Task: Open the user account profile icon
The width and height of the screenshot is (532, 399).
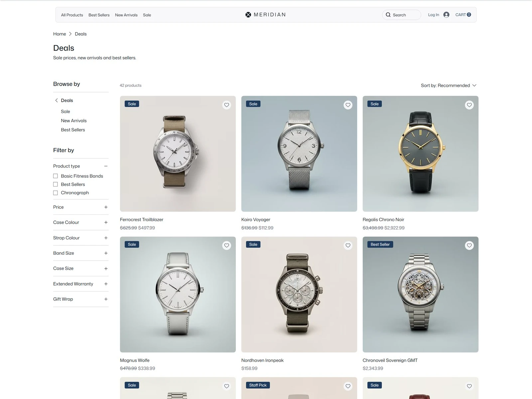Action: [446, 15]
